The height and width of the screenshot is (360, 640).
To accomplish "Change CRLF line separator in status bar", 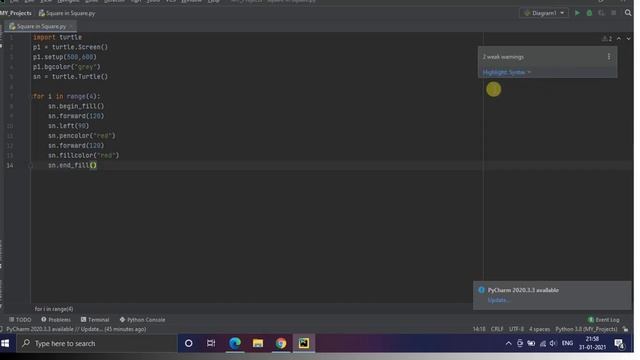I will click(x=497, y=329).
